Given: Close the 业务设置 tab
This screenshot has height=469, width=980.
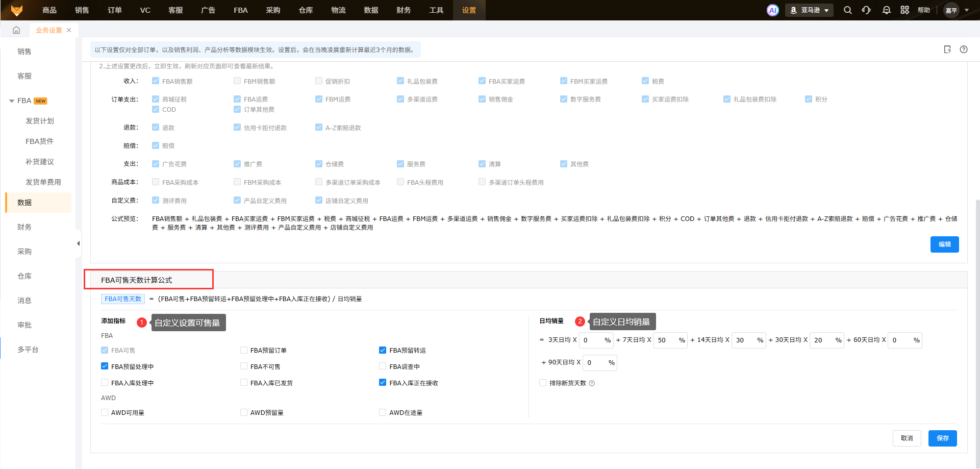Looking at the screenshot, I should point(69,30).
